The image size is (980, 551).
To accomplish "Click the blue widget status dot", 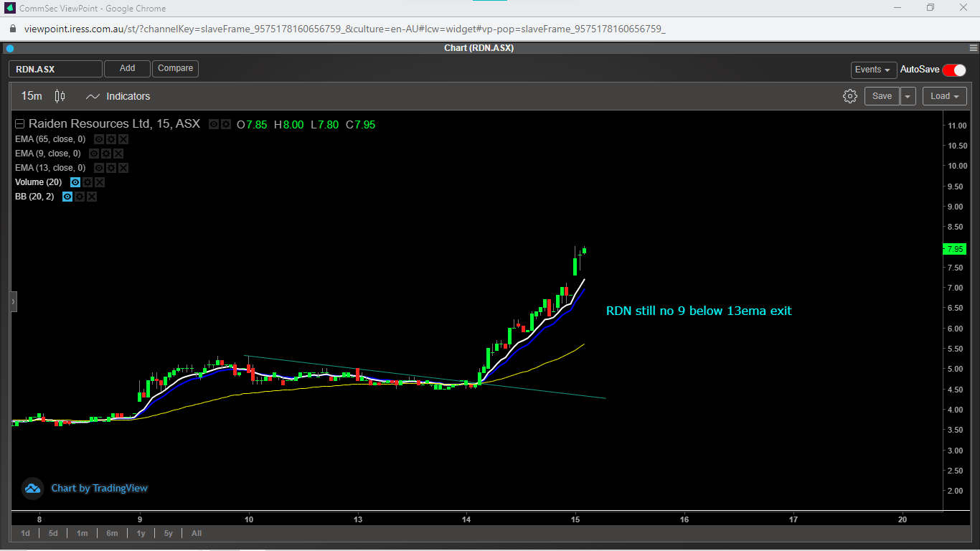I will pyautogui.click(x=10, y=49).
